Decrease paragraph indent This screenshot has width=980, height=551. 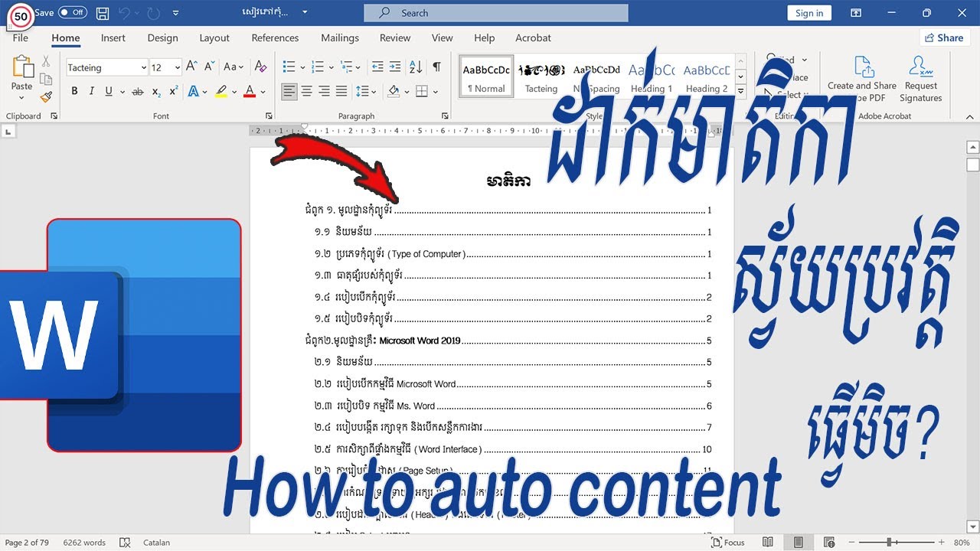pos(377,67)
